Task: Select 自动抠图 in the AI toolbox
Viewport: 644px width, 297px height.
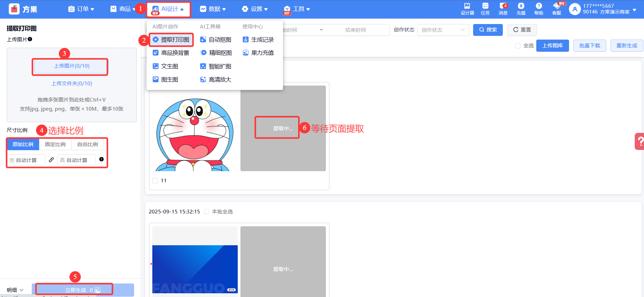Action: coord(216,40)
